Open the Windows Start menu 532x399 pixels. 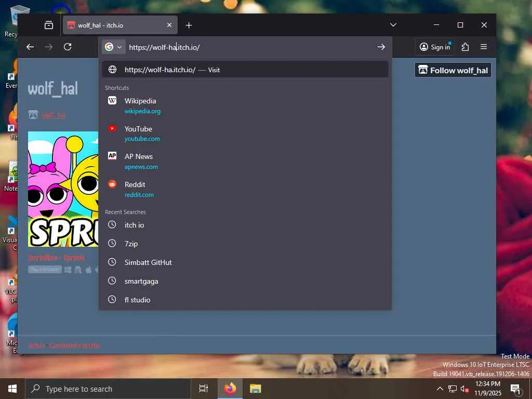(x=12, y=389)
